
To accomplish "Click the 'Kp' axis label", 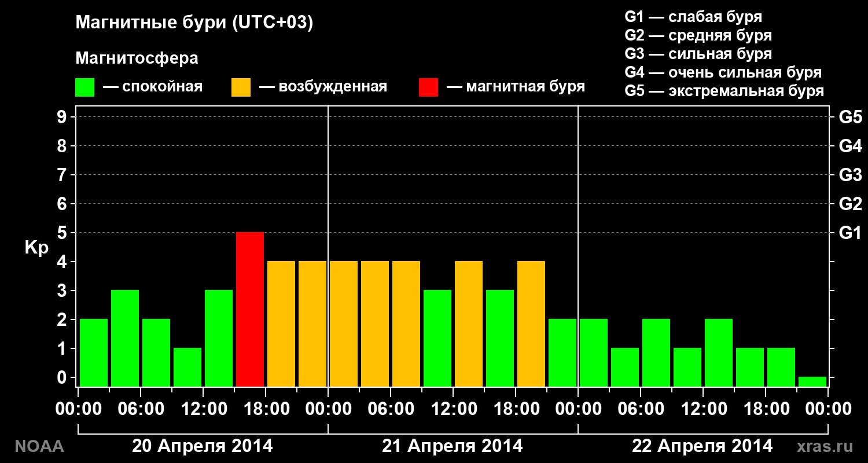I will pos(36,248).
